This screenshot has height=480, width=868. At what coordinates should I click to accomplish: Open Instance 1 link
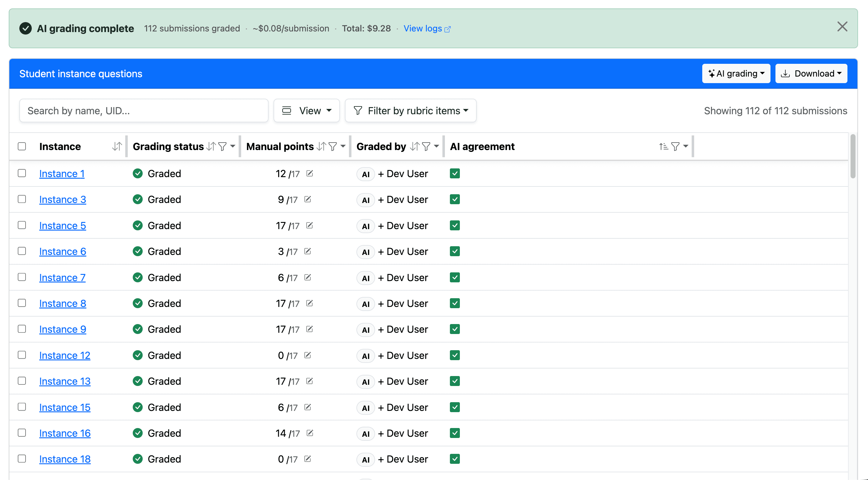point(62,174)
